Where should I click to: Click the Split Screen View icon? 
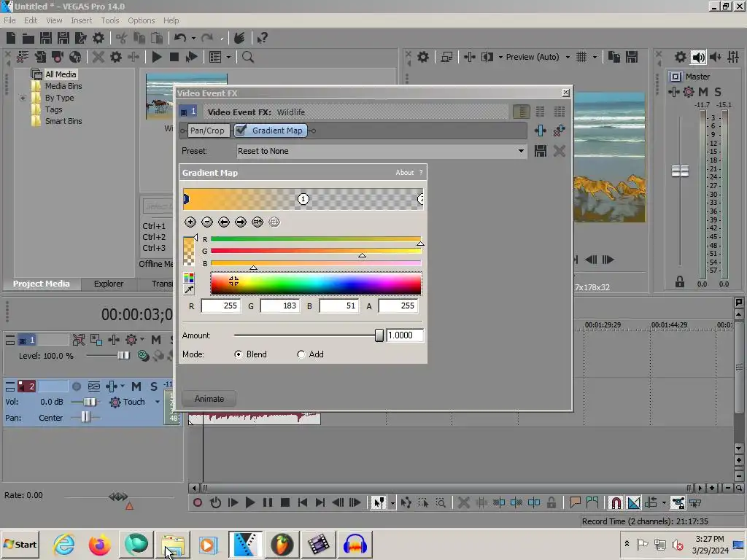(487, 57)
